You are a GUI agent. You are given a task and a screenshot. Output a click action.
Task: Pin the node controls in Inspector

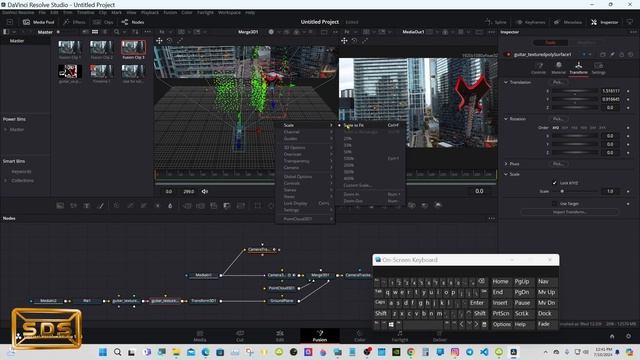(x=612, y=54)
